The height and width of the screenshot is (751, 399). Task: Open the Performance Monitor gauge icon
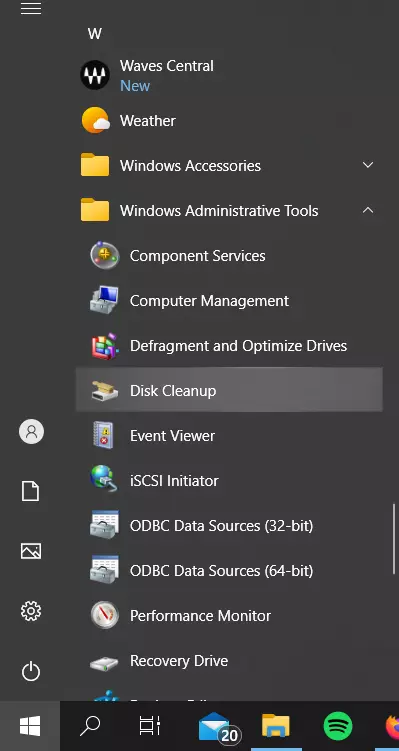point(104,615)
